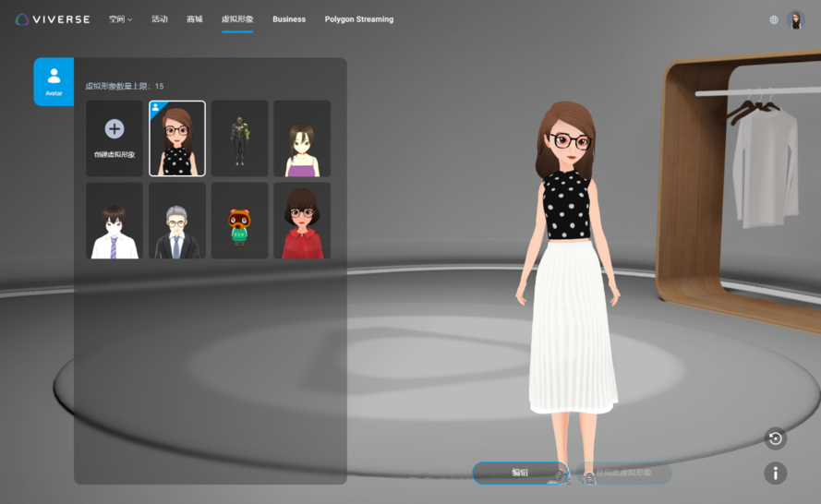Select the raccoon character avatar thumbnail
Viewport: 821px width, 504px height.
[240, 221]
